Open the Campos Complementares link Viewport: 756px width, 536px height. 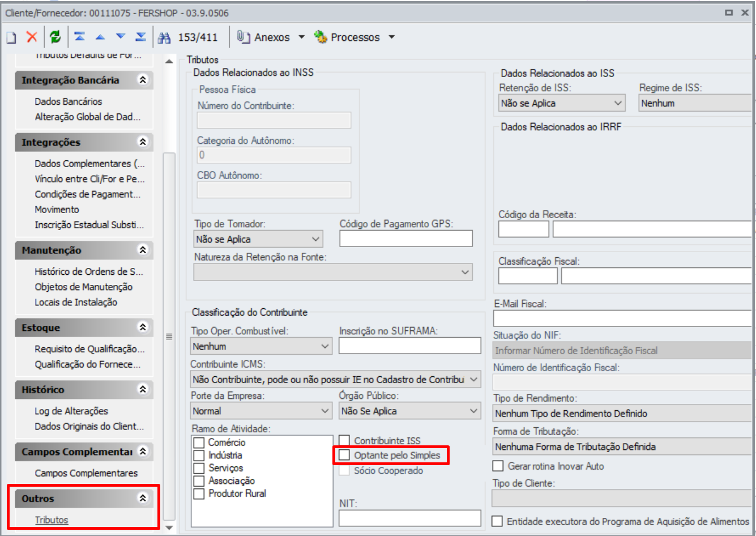(x=86, y=473)
